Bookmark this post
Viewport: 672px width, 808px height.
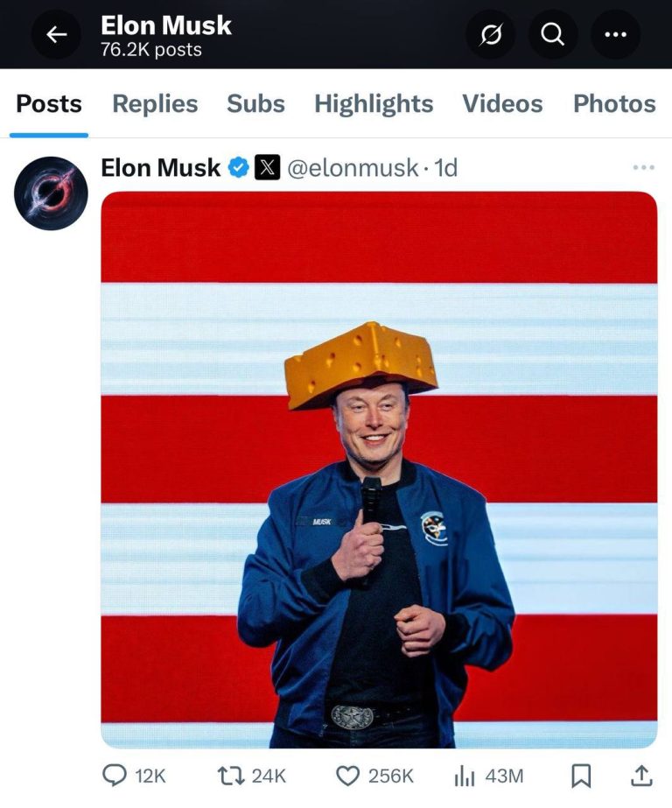click(x=581, y=776)
